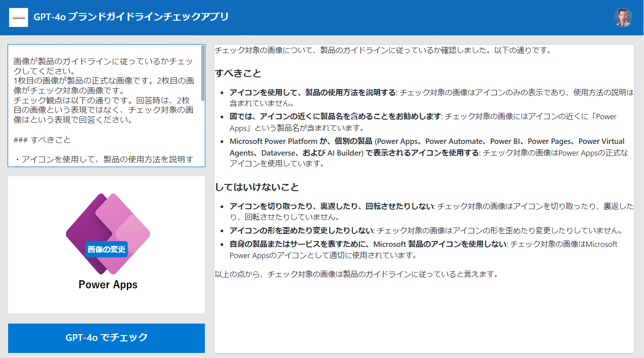
Task: Click bullet text 図では、アイコンの近くに製品名を含めることをお勧めします
Action: tap(336, 116)
